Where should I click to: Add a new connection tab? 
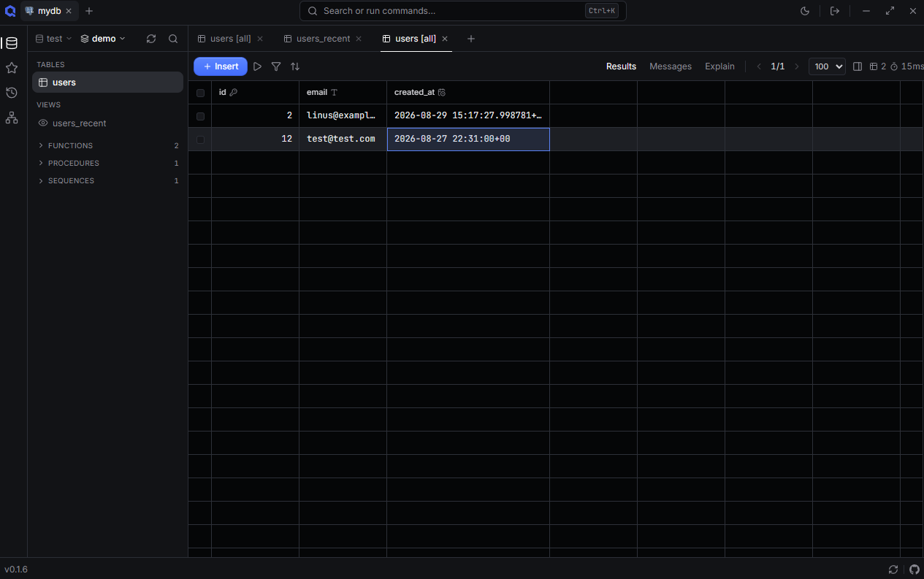coord(89,11)
